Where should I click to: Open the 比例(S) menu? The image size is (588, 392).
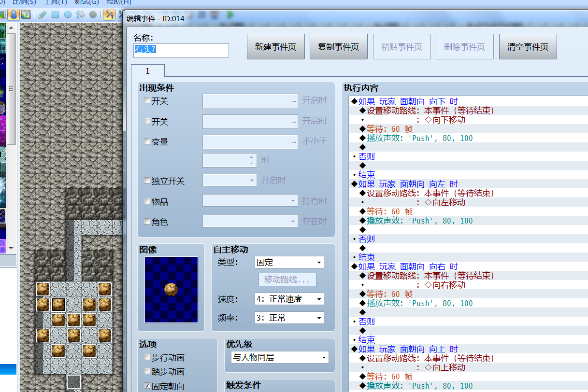24,2
